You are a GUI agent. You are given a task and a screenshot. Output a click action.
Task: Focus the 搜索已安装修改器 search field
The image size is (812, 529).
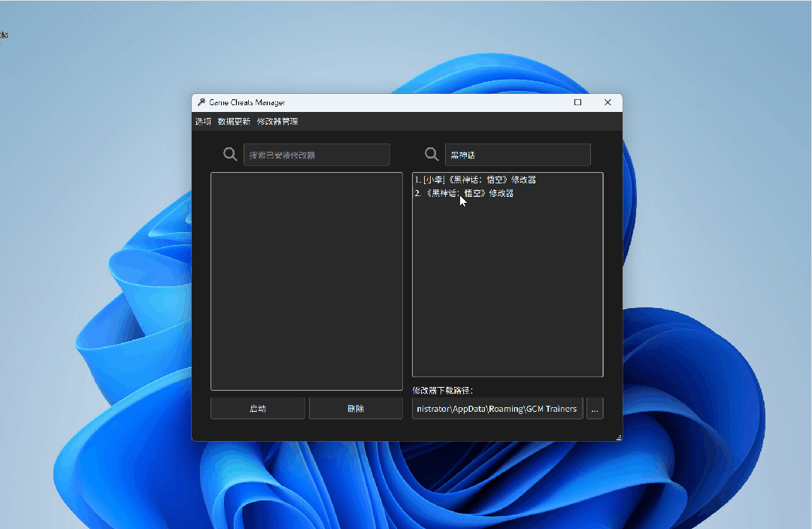click(x=317, y=155)
